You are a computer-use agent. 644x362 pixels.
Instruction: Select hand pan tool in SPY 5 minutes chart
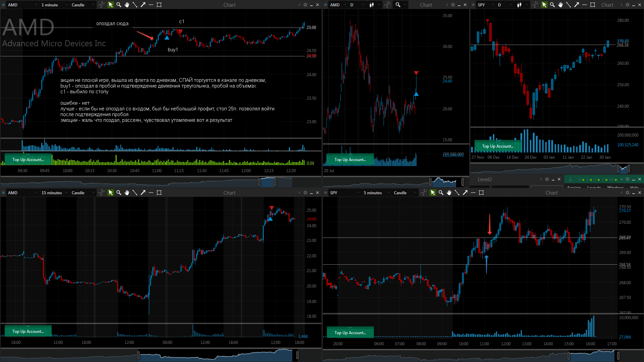[449, 193]
